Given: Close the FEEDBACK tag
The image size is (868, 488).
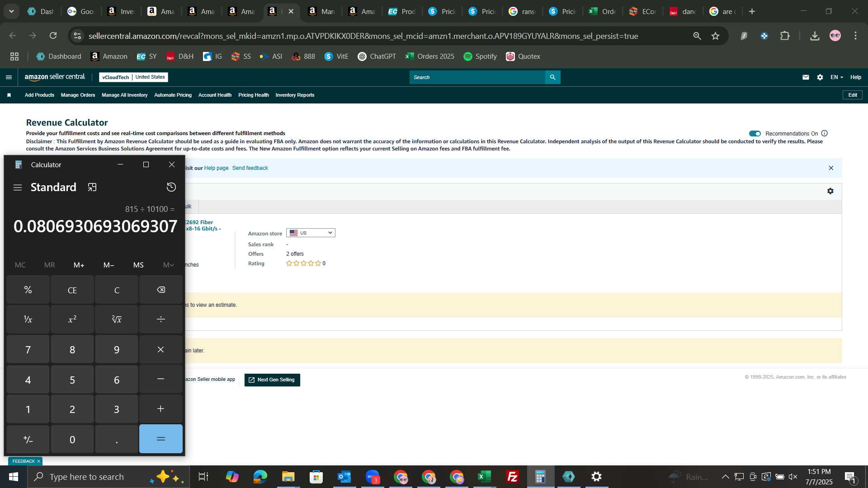Looking at the screenshot, I should point(38,461).
